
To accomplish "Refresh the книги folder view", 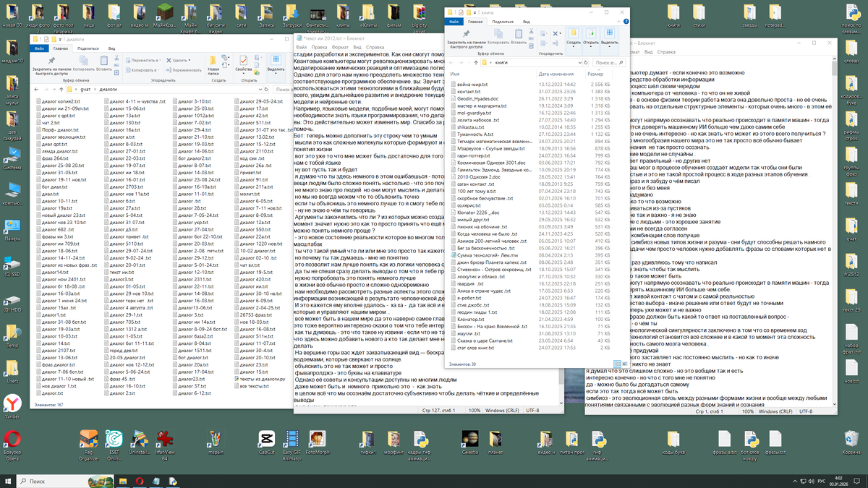I will click(585, 63).
